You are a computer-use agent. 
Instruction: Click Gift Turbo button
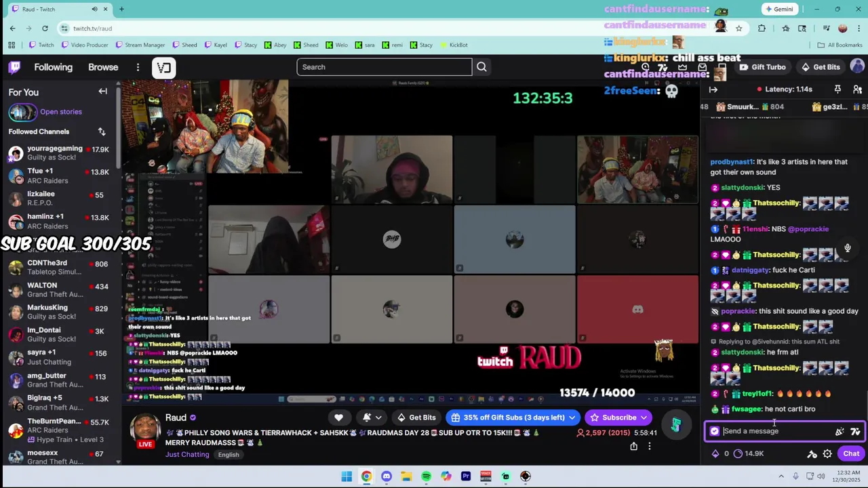(x=762, y=67)
